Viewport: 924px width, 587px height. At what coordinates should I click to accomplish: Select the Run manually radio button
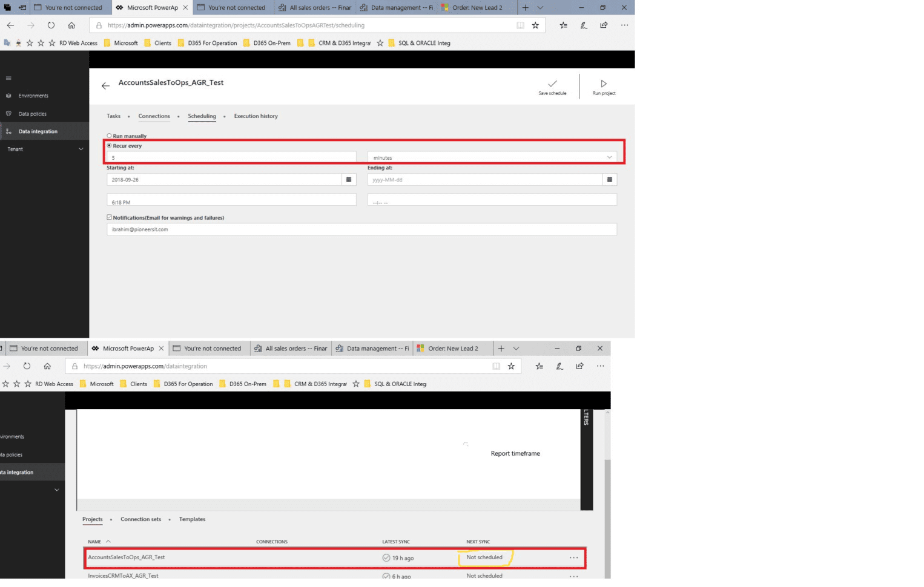point(109,136)
